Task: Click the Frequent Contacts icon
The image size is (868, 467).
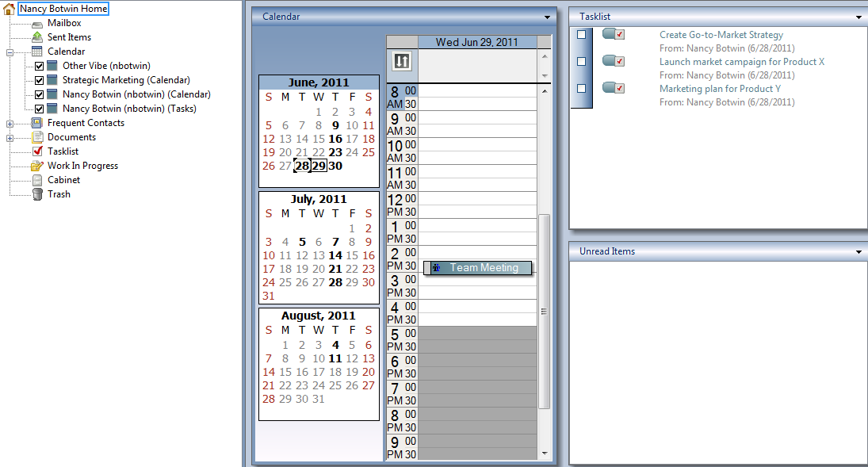Action: pyautogui.click(x=37, y=123)
